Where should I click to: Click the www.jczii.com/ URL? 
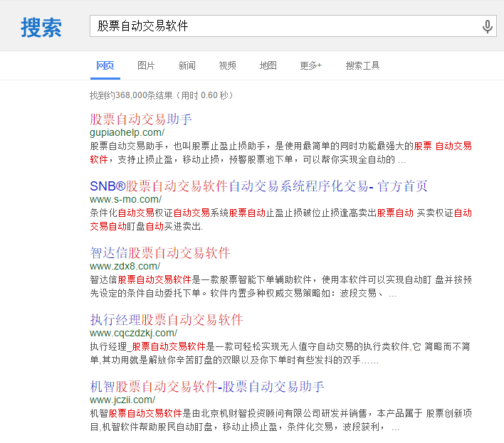point(122,400)
